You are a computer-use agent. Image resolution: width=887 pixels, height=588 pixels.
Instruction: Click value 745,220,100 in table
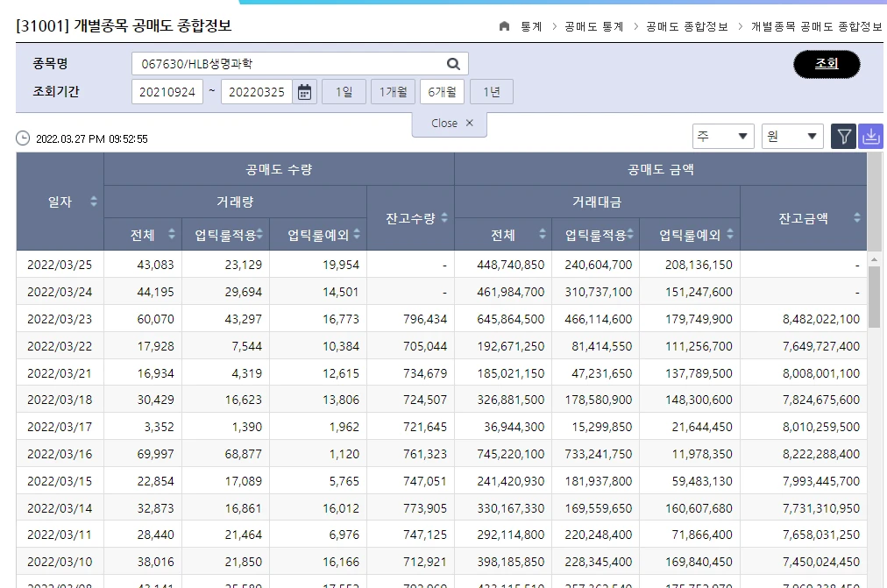coord(510,454)
